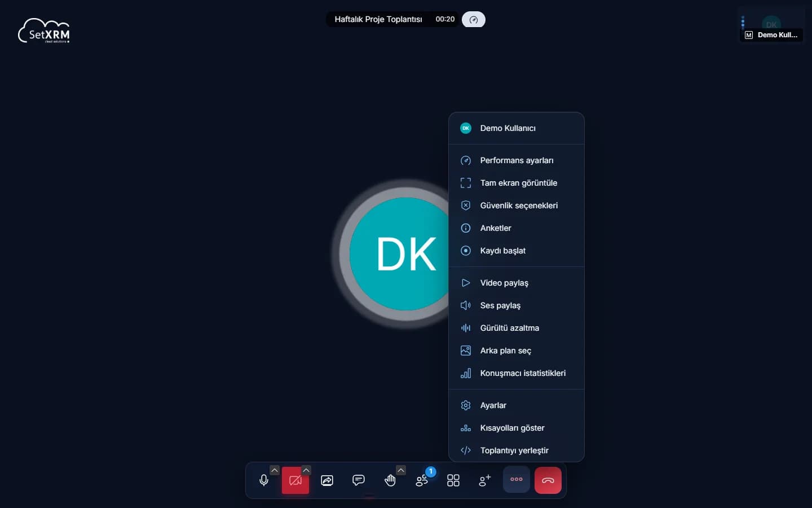Open the chat panel icon

point(359,480)
